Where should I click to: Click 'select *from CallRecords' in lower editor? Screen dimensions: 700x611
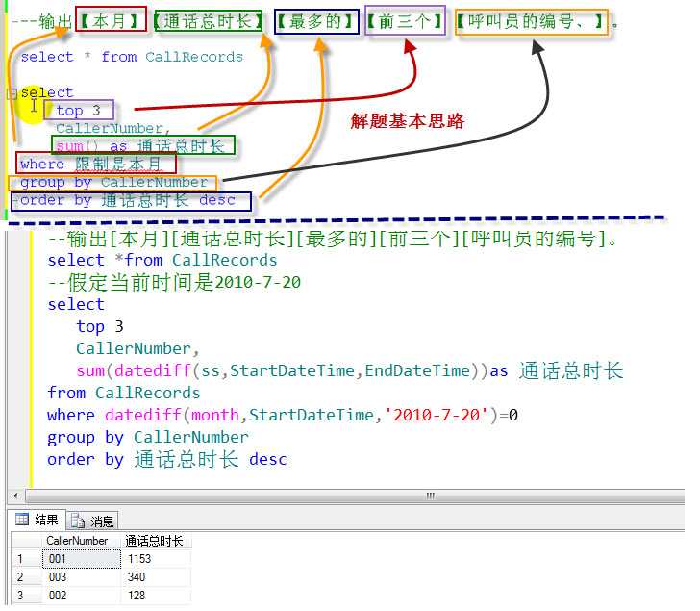pyautogui.click(x=162, y=260)
